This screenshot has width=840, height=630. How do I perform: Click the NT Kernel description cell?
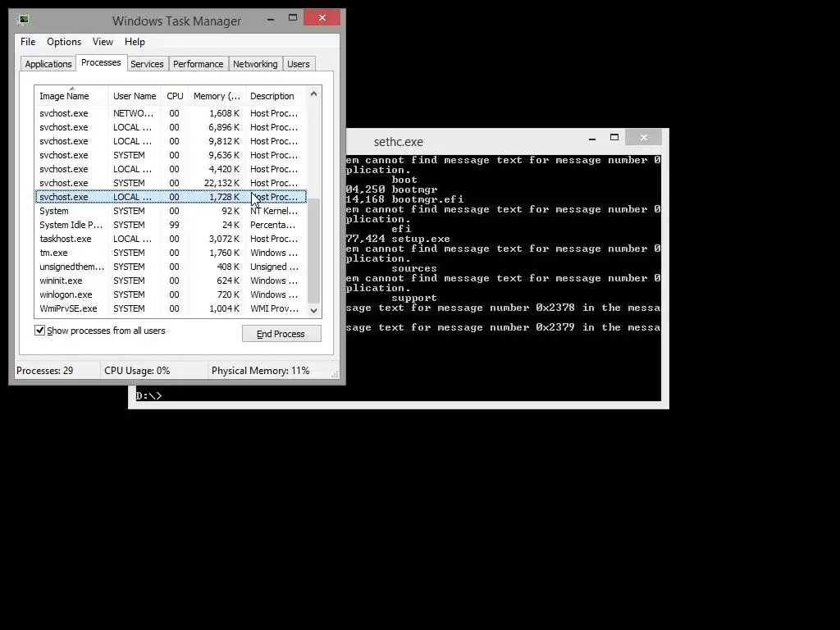point(274,211)
